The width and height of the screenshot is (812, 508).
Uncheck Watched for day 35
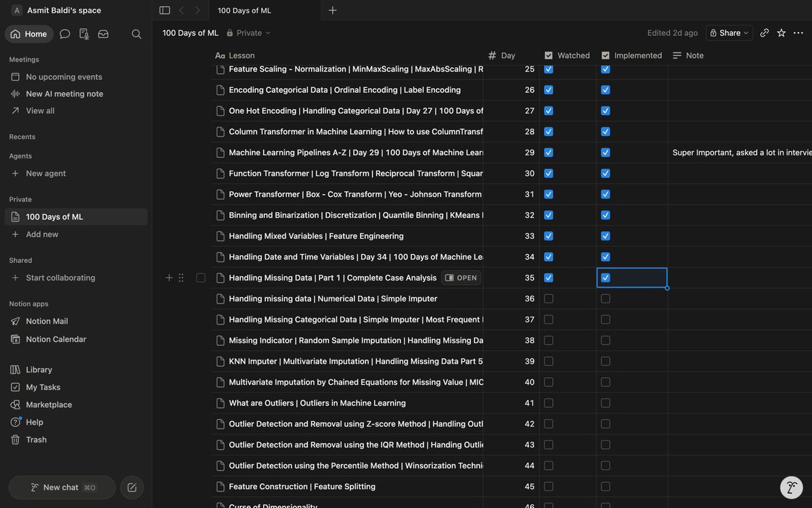[549, 278]
